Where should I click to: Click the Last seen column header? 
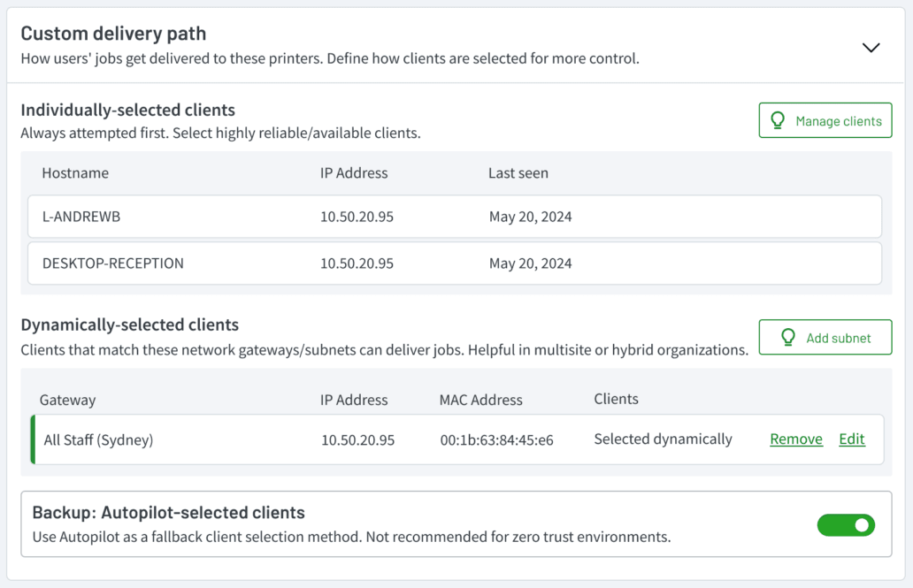coord(518,173)
